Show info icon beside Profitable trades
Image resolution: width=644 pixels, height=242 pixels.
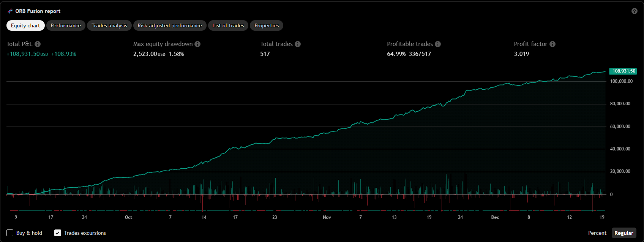pos(438,44)
